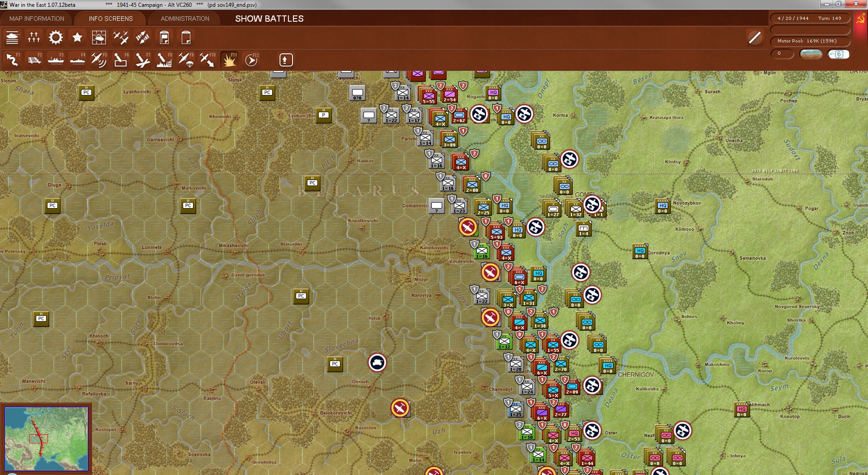Select the airborne drop mission (F9)
The image size is (868, 475).
186,59
